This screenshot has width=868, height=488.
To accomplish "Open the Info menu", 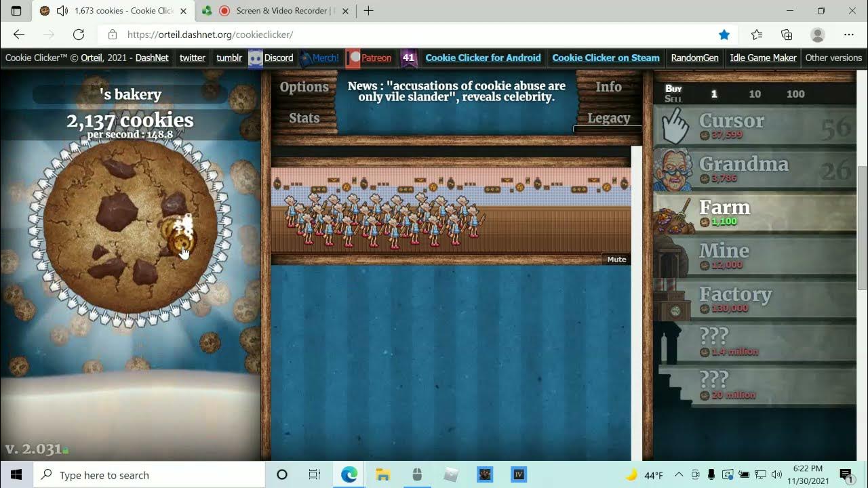I will [x=608, y=87].
